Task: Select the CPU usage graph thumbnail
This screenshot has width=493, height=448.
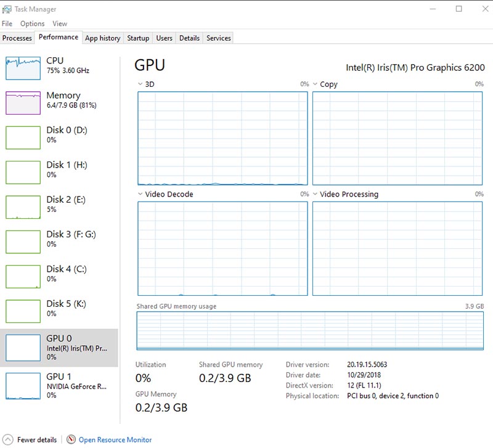Action: pyautogui.click(x=23, y=68)
